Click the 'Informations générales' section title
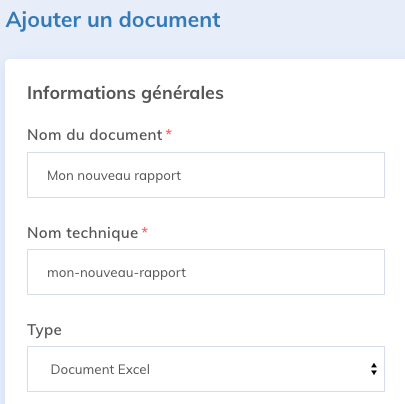Viewport: 405px width, 404px height. tap(125, 93)
